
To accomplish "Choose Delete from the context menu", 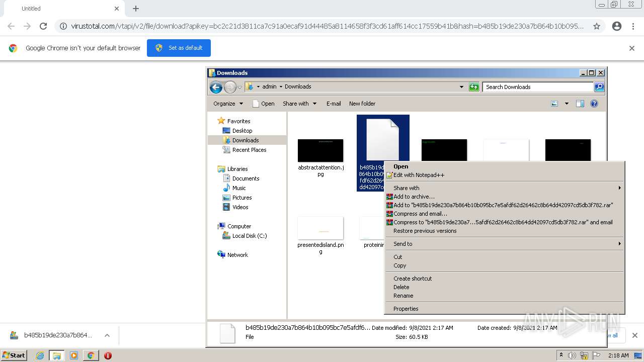I will (x=505, y=287).
